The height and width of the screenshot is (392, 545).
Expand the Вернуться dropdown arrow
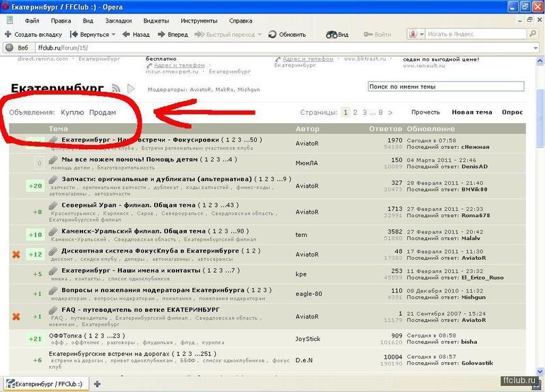113,35
